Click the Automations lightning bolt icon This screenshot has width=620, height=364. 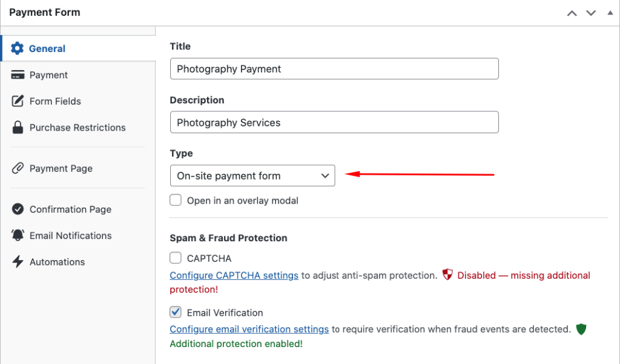(18, 262)
